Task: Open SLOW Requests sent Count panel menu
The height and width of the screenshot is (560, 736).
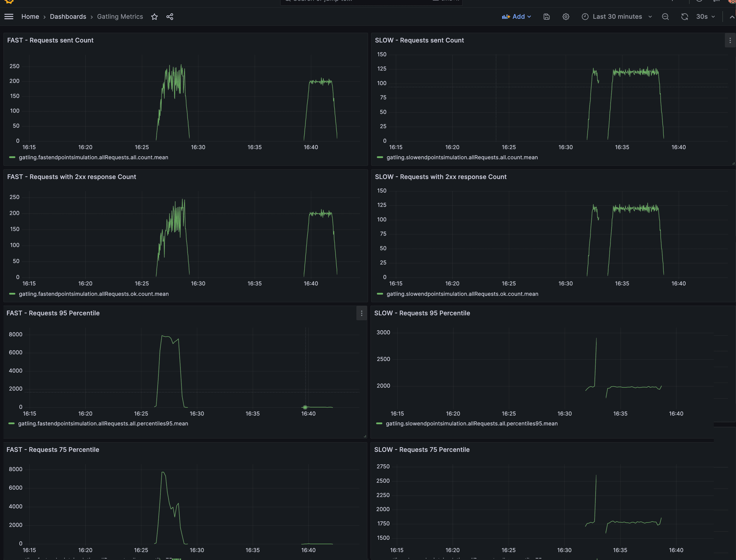Action: tap(730, 40)
